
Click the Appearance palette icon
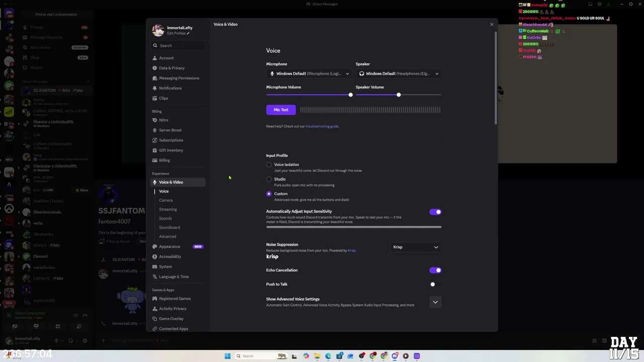click(155, 246)
